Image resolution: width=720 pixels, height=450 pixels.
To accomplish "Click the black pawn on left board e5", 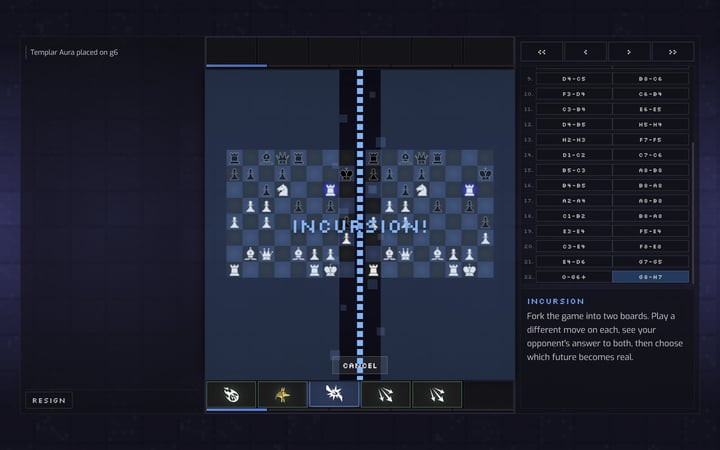I will [298, 206].
